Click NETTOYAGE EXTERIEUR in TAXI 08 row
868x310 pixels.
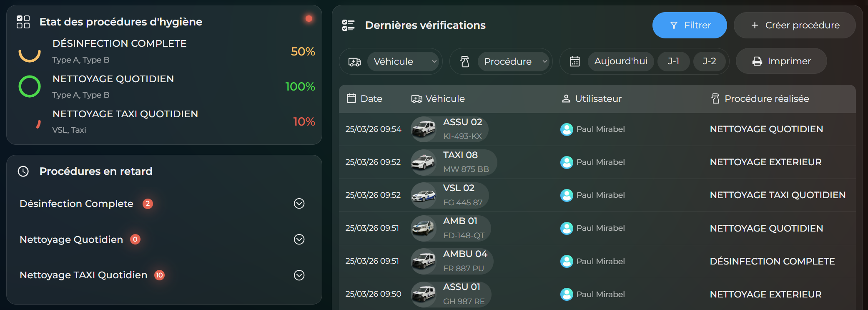tap(766, 162)
